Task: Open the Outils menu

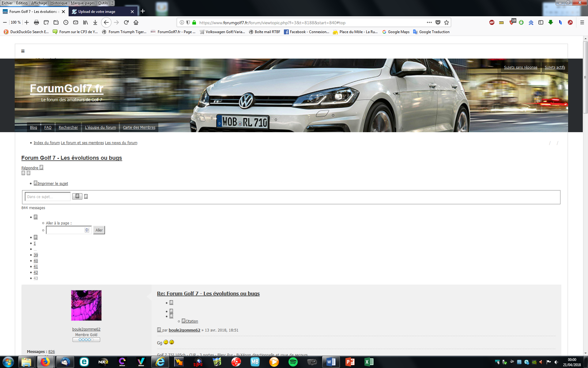Action: click(x=103, y=3)
